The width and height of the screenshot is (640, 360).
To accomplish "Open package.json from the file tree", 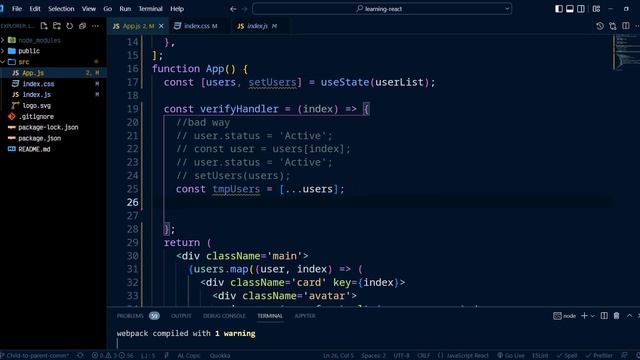I will [53, 138].
